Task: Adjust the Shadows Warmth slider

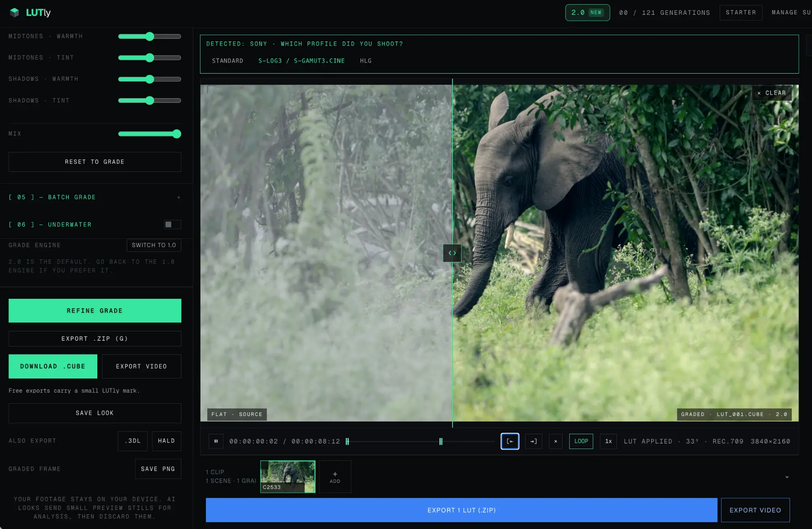Action: point(150,79)
